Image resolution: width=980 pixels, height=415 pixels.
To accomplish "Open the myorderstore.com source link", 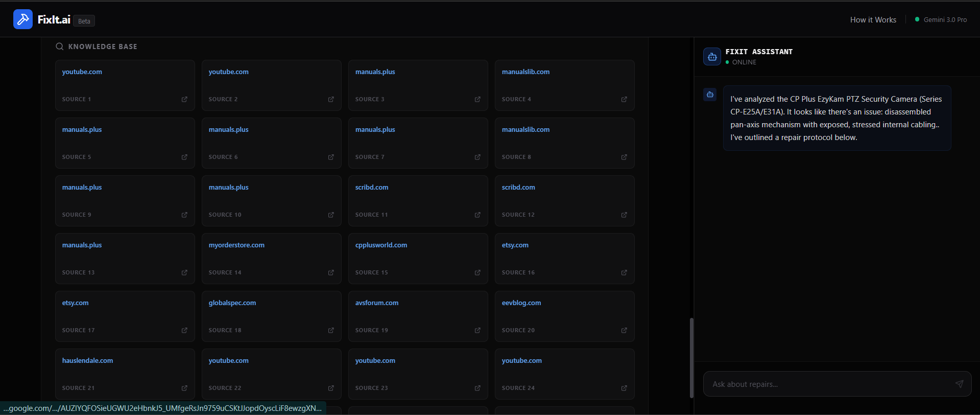I will (x=236, y=245).
